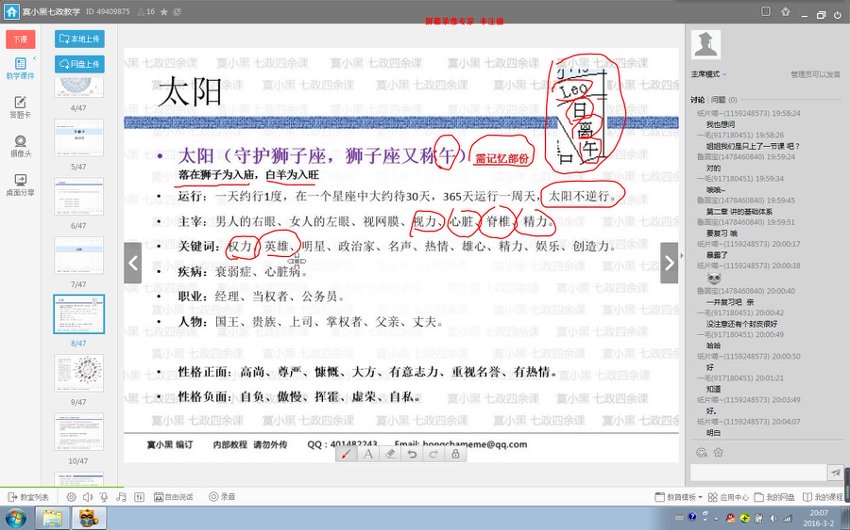The height and width of the screenshot is (530, 850).
Task: Select slide thumbnail 4/47
Action: tap(79, 88)
